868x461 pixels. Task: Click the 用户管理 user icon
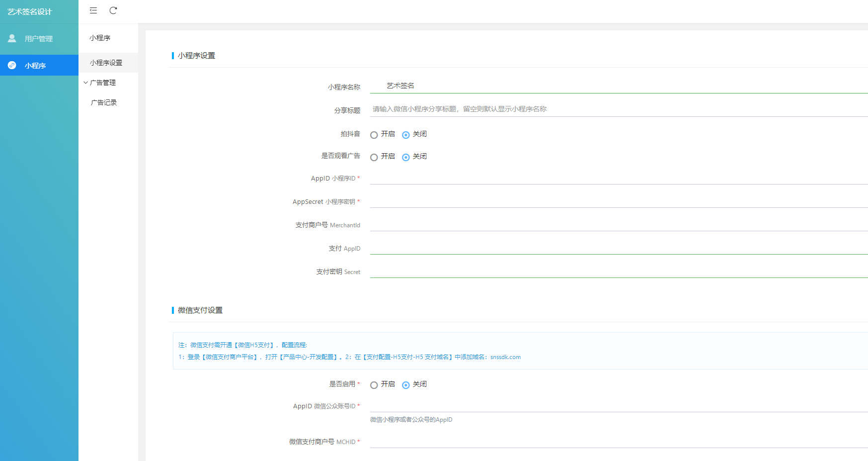12,38
